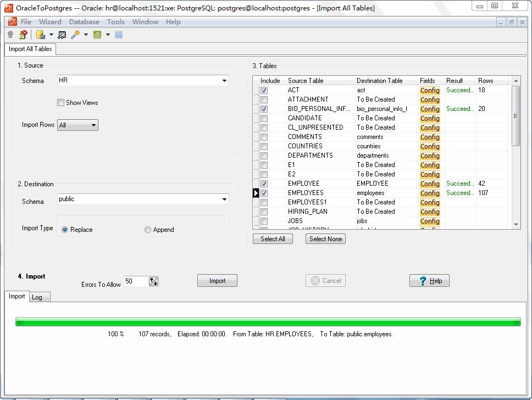Screen dimensions: 532x400
Task: Open Config for the EMPLOYEE table
Action: click(x=430, y=184)
